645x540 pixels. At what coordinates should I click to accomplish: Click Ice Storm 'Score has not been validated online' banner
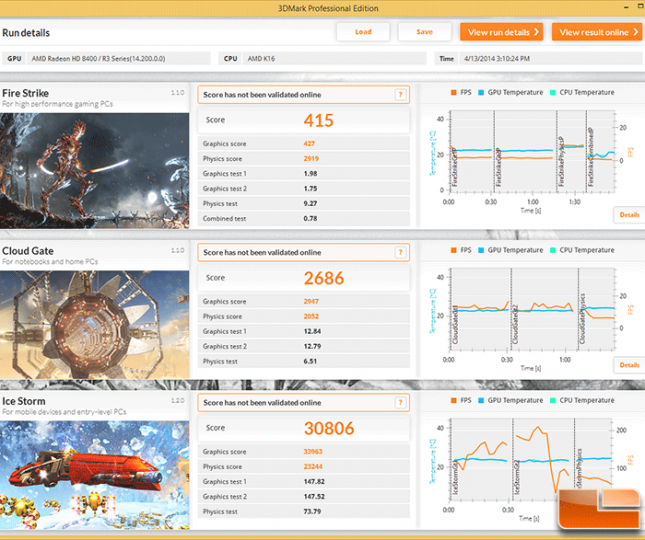point(304,402)
